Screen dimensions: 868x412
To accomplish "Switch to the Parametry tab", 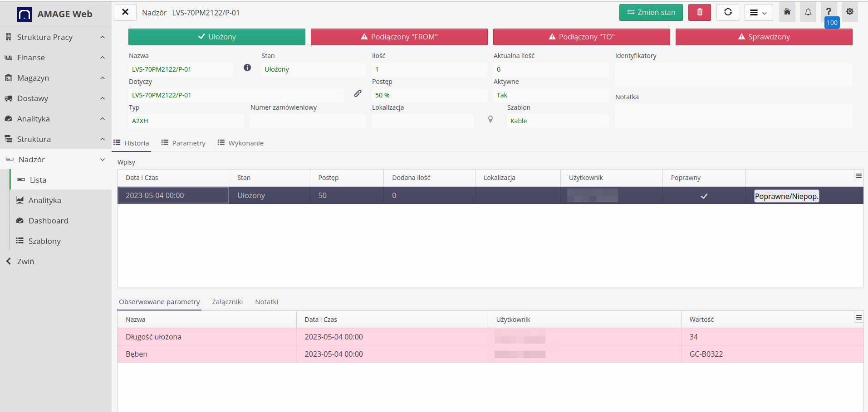I will tap(188, 143).
